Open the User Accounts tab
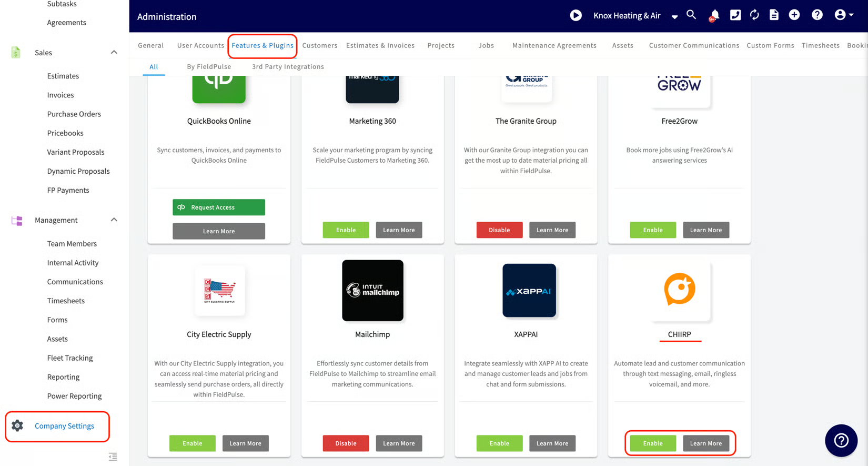 [x=200, y=45]
